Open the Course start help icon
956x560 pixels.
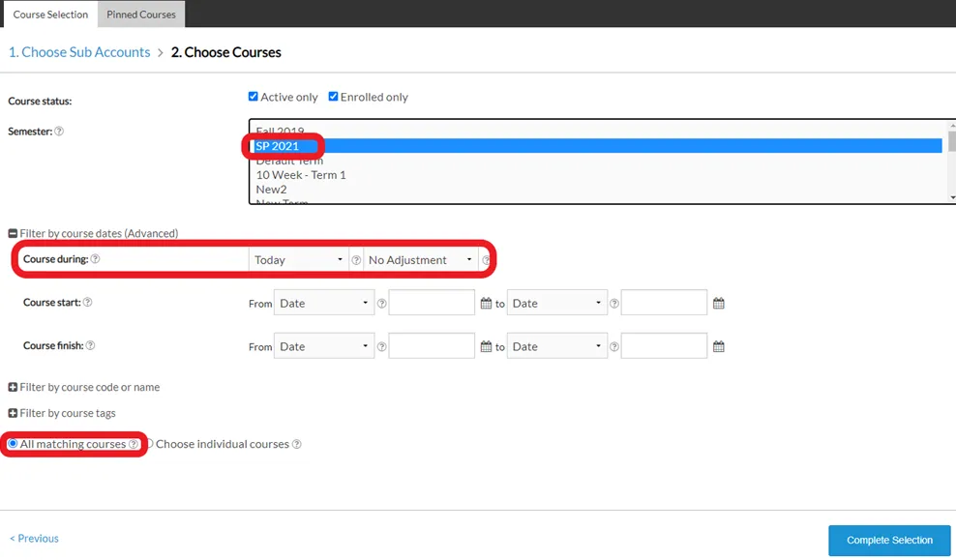point(88,302)
